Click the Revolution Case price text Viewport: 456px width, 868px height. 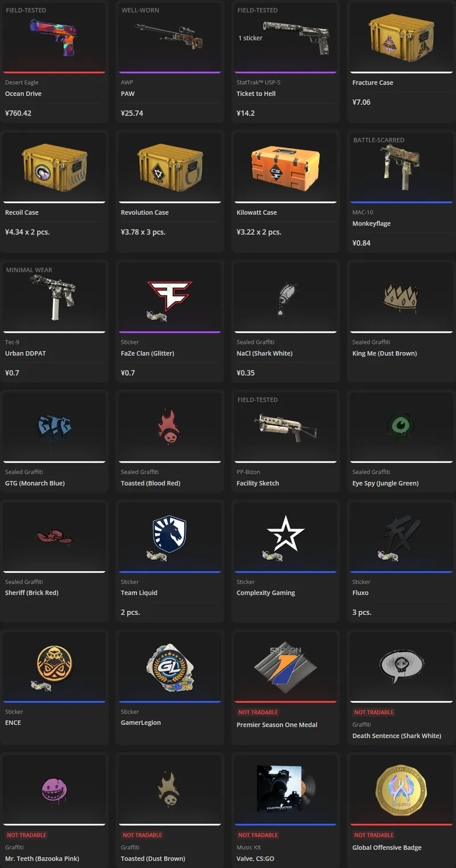click(143, 232)
